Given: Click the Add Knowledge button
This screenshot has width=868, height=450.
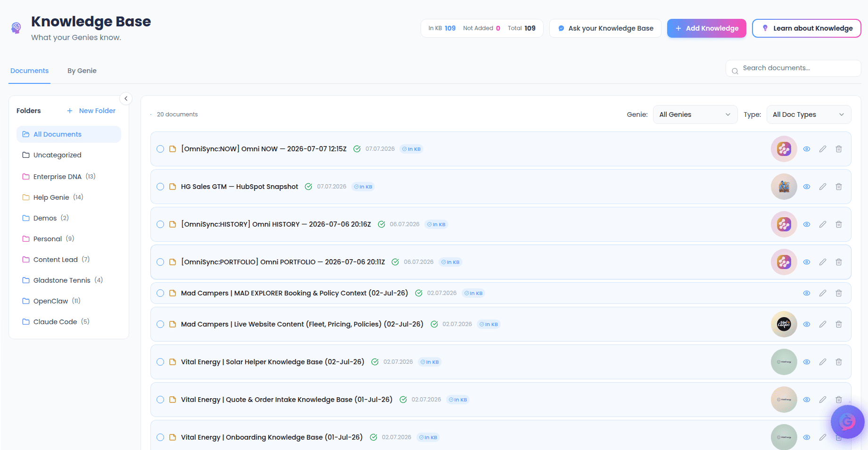Looking at the screenshot, I should point(706,28).
